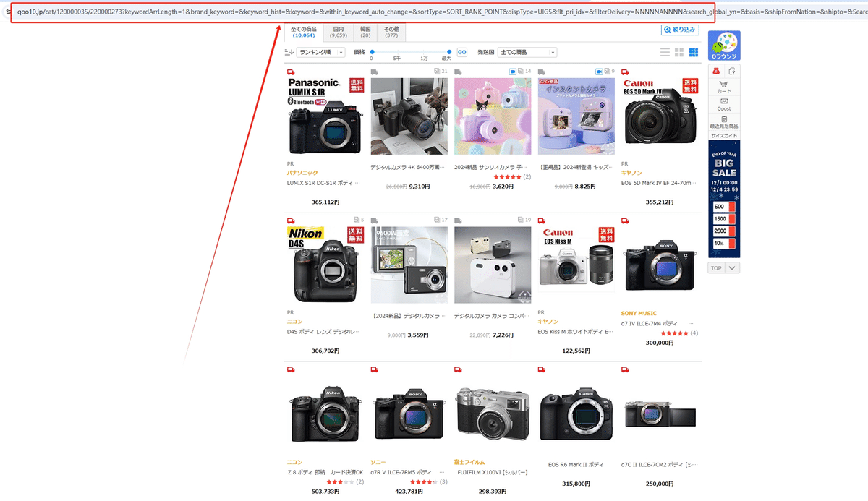Click the 絞り込み filter button
868x501 pixels.
[x=680, y=30]
